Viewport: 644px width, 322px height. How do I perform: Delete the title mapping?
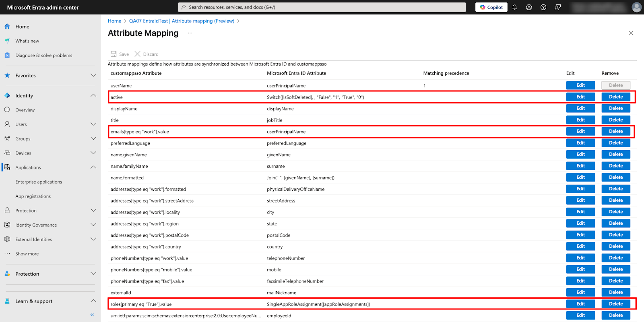(616, 120)
